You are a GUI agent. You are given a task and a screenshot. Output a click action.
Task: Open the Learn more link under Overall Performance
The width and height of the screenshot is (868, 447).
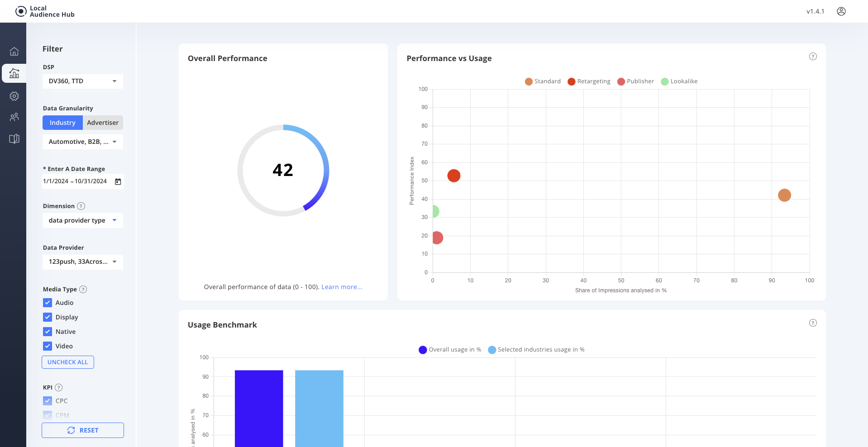342,286
